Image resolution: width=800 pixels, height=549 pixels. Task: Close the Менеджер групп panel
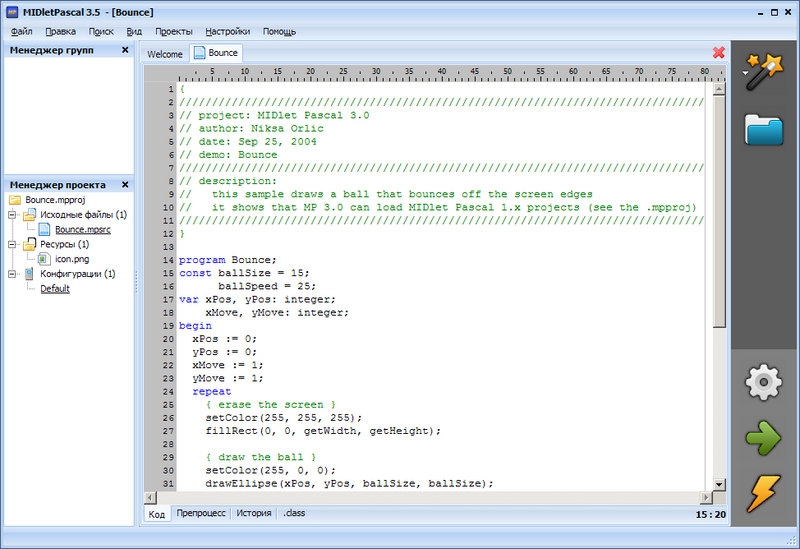point(125,50)
